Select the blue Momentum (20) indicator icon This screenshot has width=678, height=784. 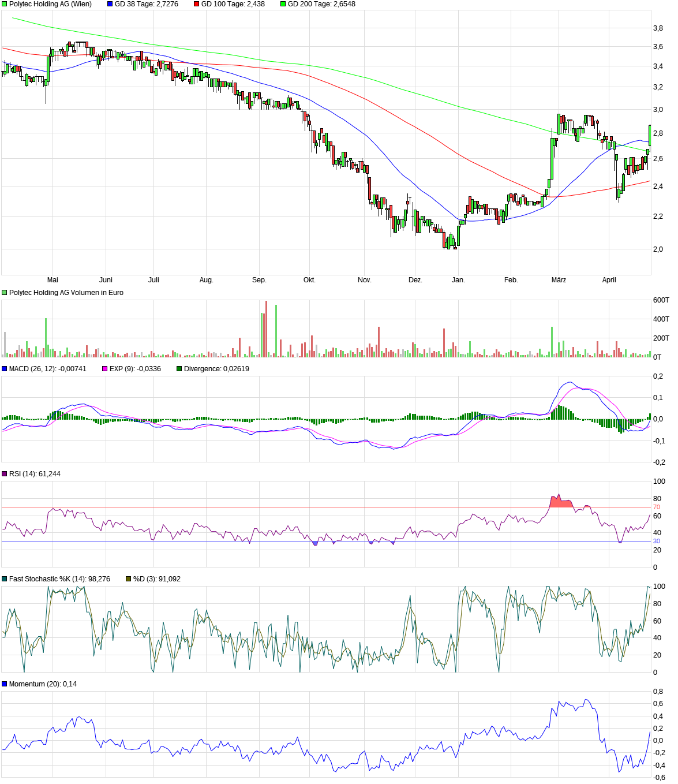pyautogui.click(x=5, y=684)
